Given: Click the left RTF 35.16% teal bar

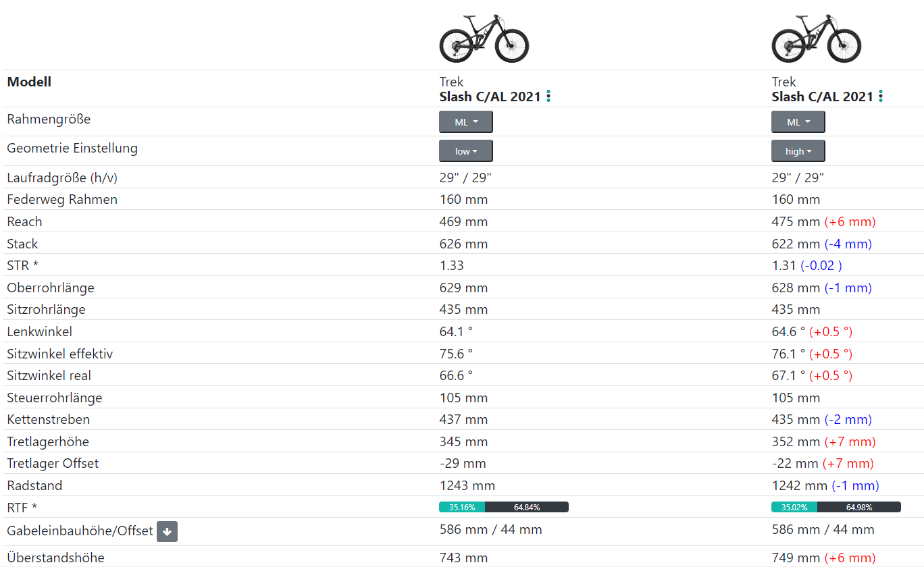Looking at the screenshot, I should [462, 507].
